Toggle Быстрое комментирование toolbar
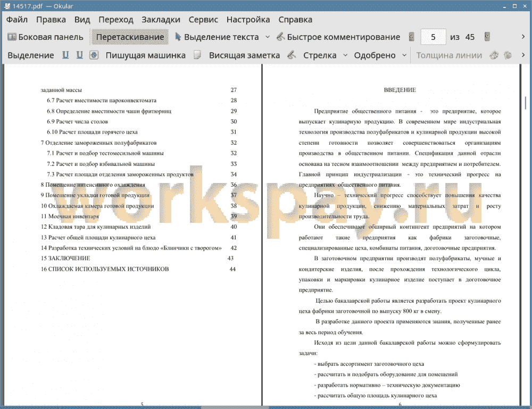The height and width of the screenshot is (409, 532). [338, 37]
